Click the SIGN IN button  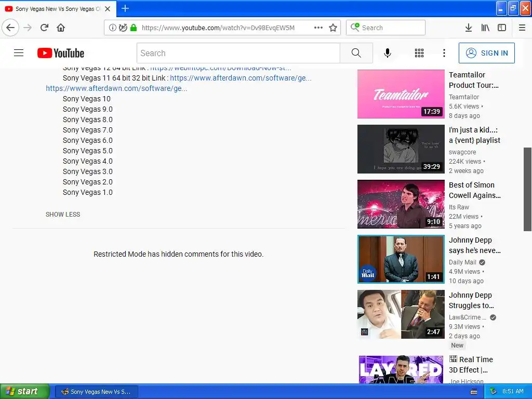(486, 53)
